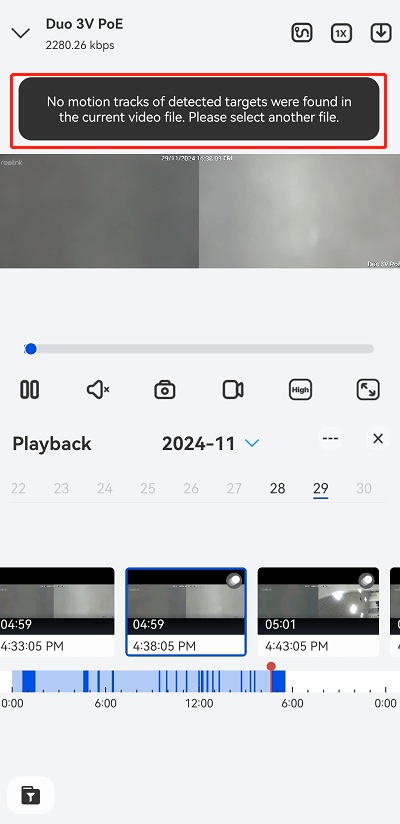The height and width of the screenshot is (824, 400).
Task: Click the 6:00 morning label on the timeline
Action: click(106, 704)
